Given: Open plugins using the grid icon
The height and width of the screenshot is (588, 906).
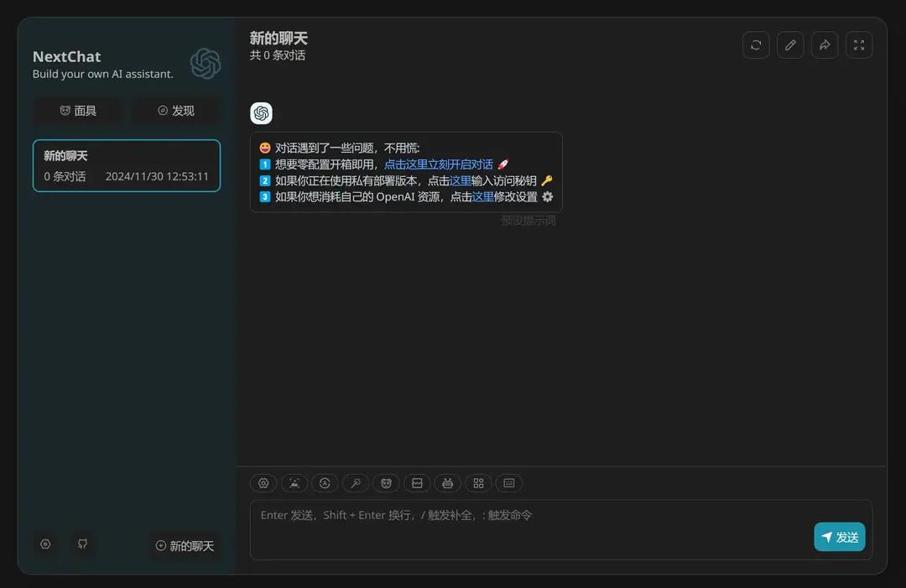Looking at the screenshot, I should tap(478, 483).
